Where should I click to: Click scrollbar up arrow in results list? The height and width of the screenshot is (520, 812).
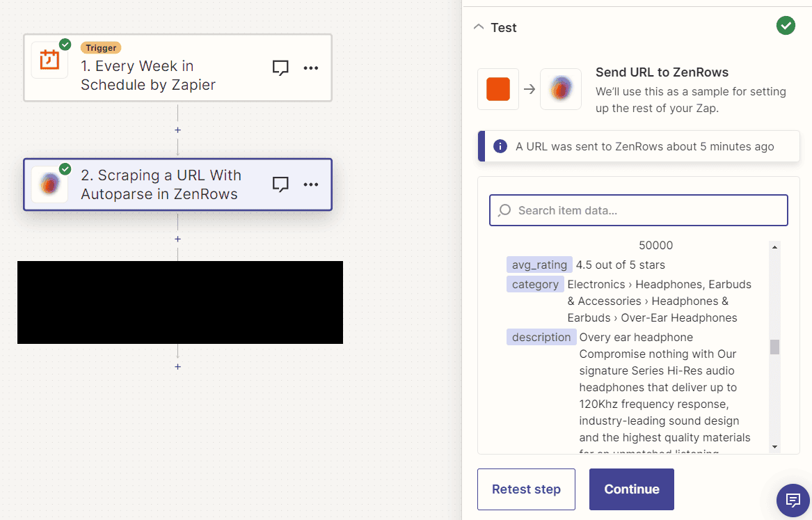(774, 247)
